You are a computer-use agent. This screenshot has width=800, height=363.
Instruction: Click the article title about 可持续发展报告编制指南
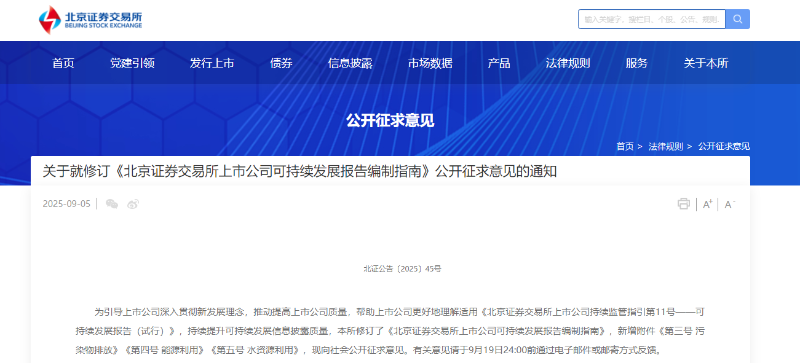coord(299,172)
